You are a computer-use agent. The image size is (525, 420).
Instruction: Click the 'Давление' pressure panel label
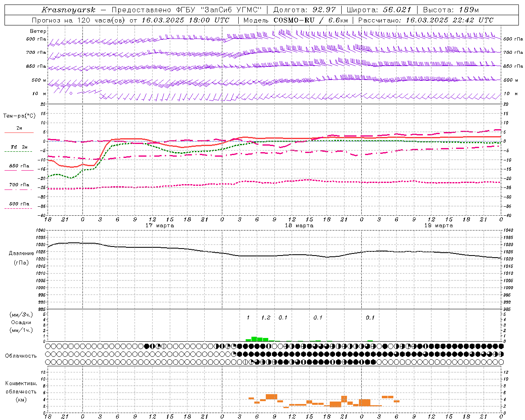pyautogui.click(x=21, y=253)
